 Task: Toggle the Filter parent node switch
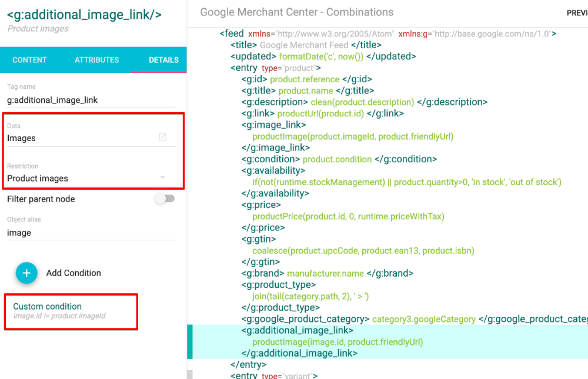click(165, 199)
